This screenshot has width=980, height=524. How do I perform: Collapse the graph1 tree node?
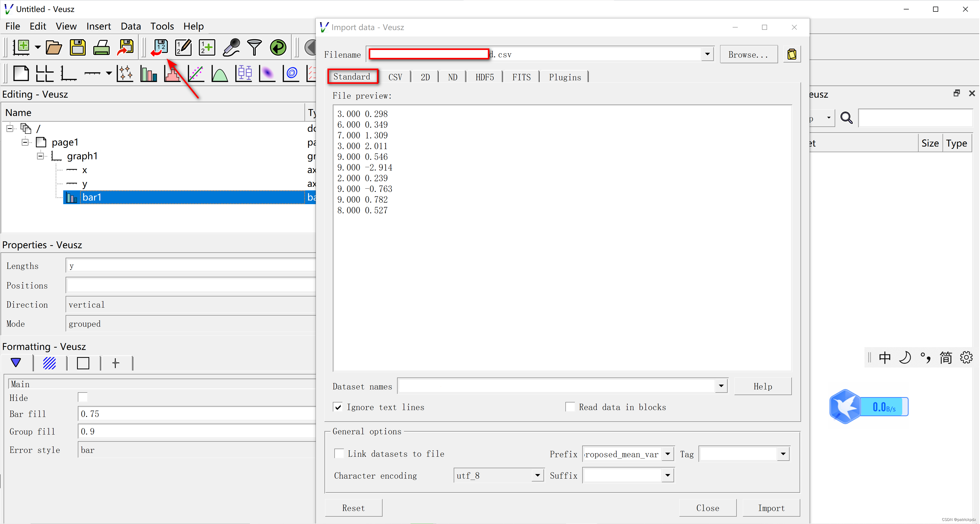[x=40, y=156]
